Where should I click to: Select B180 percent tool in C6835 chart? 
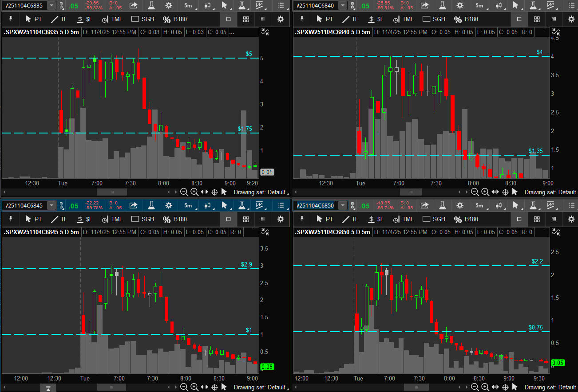click(175, 19)
